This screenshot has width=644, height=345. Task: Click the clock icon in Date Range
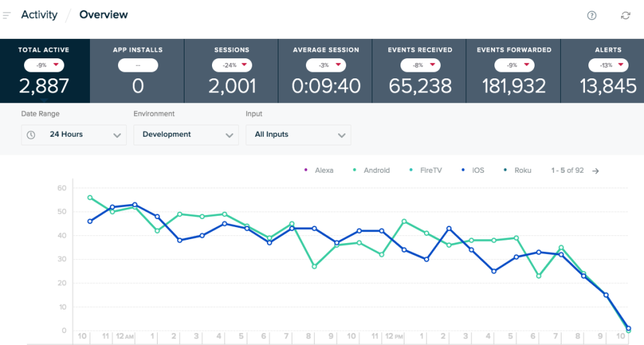click(31, 135)
